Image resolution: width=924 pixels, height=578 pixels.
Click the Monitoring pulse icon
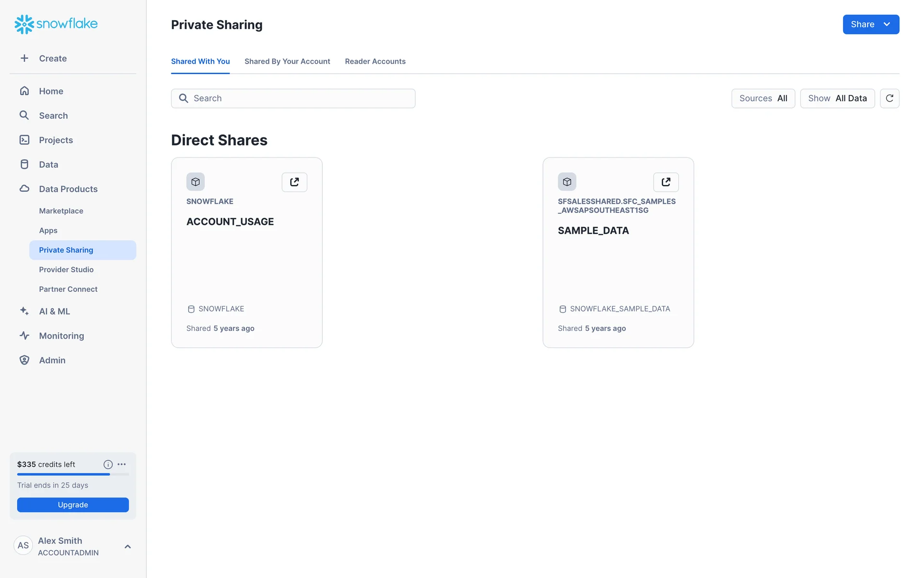click(25, 336)
